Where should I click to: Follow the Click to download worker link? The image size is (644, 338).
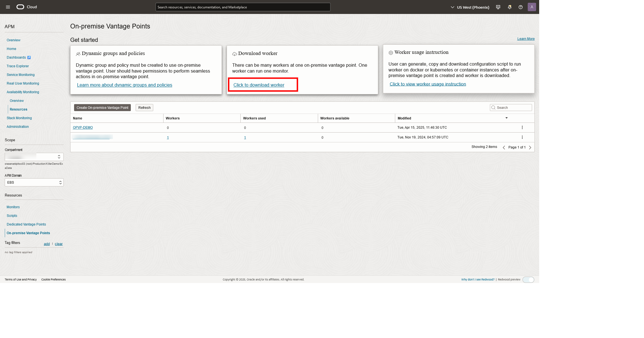[259, 85]
